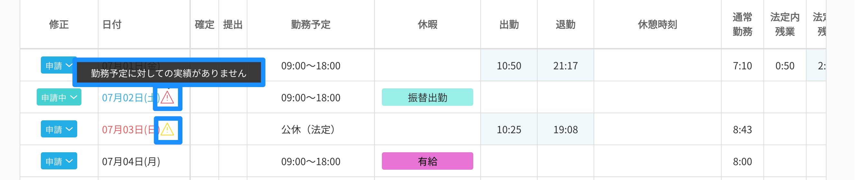Click the 10:50 clock-in cell
The image size is (868, 180).
[x=508, y=65]
